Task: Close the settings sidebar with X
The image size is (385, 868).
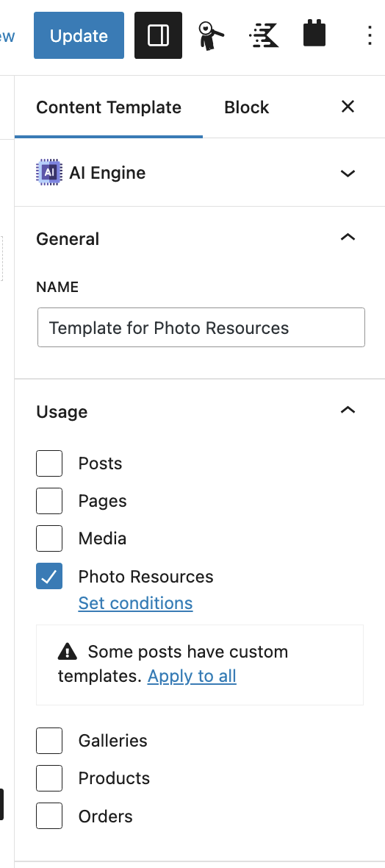Action: 348,106
